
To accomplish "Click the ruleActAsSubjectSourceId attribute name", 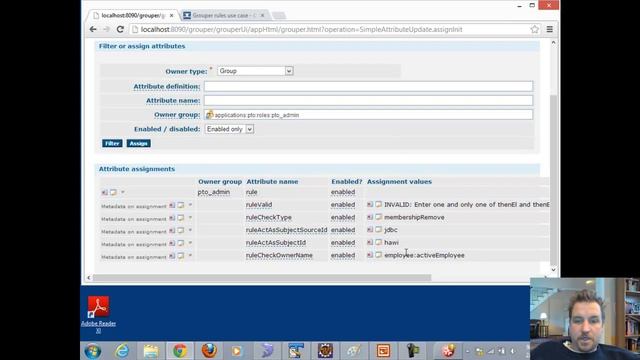I will [x=287, y=230].
